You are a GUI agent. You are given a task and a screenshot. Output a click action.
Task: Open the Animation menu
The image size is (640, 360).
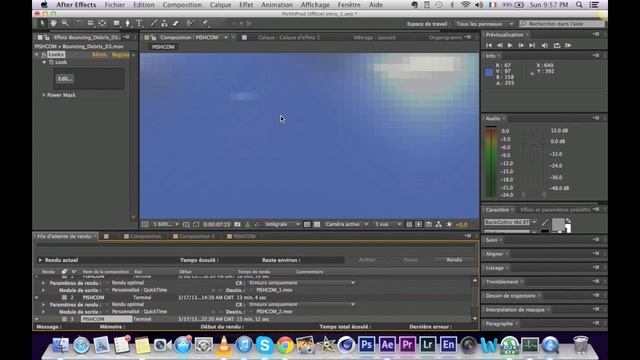point(277,5)
